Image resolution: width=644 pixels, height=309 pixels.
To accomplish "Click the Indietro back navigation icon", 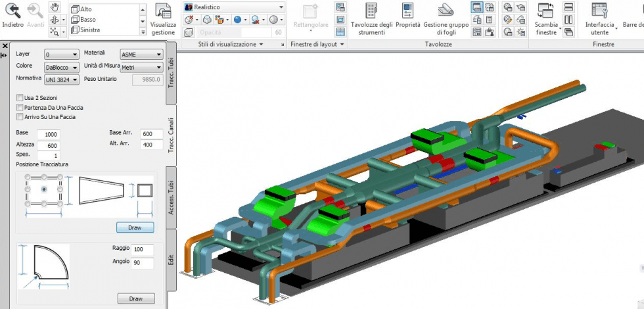I will coord(12,11).
